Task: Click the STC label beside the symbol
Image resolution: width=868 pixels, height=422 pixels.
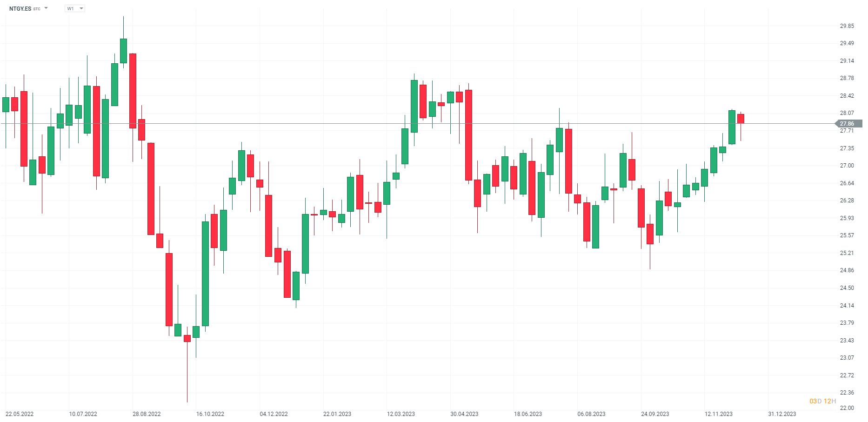Action: pos(37,9)
